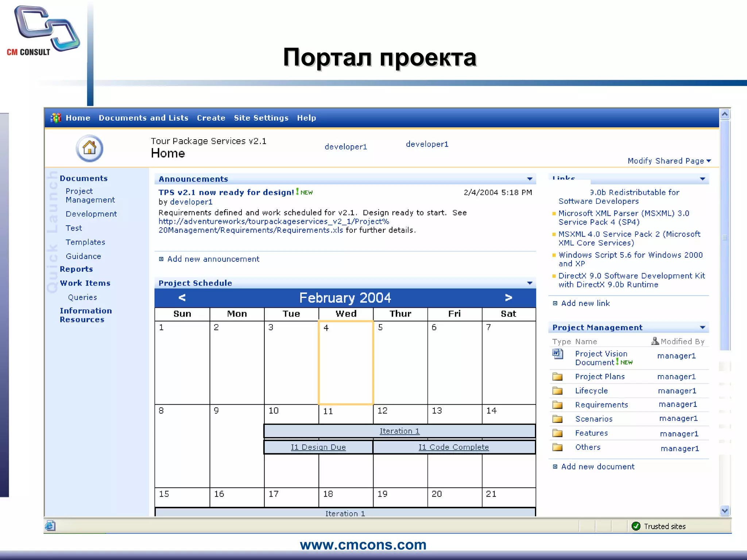Viewport: 747px width, 560px height.
Task: Open the Word icon for Project Vision Document
Action: tap(557, 354)
